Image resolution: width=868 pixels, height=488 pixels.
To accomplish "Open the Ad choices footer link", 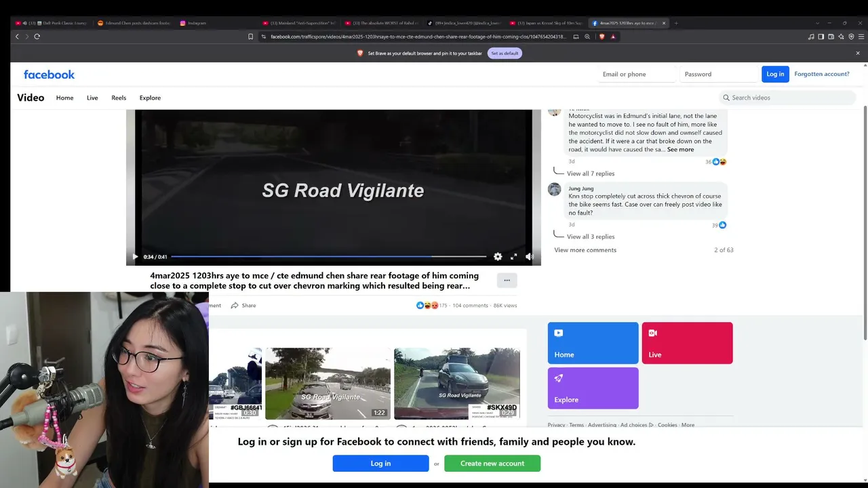I will (x=637, y=425).
